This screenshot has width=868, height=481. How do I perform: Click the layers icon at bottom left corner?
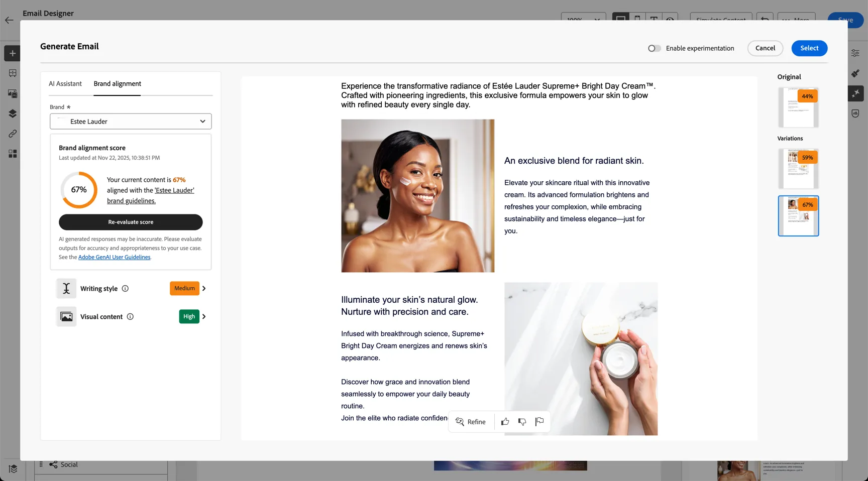[13, 468]
